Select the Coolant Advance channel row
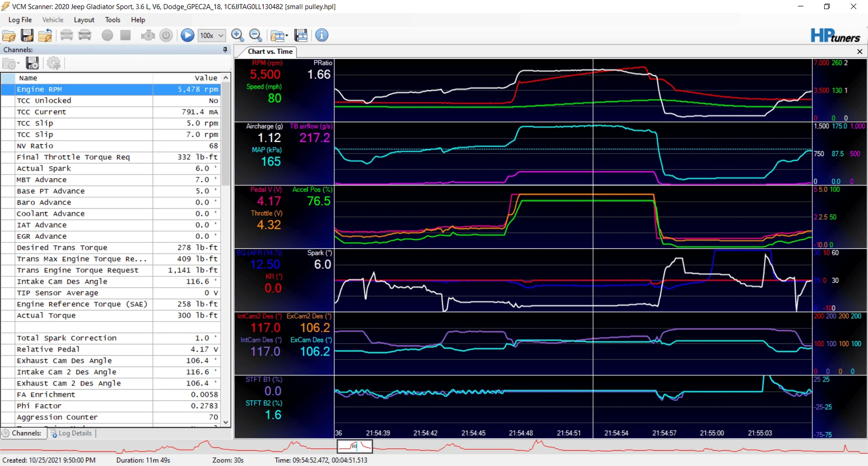 click(111, 214)
